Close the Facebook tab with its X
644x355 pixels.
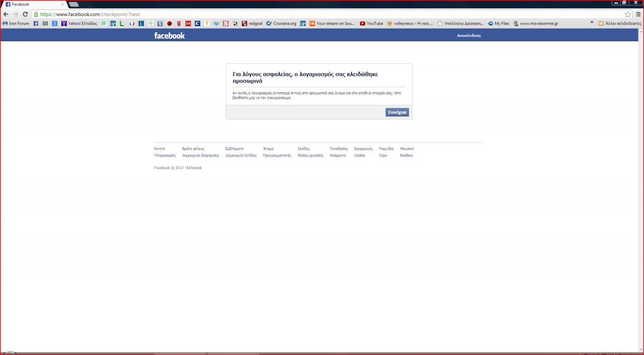click(62, 4)
